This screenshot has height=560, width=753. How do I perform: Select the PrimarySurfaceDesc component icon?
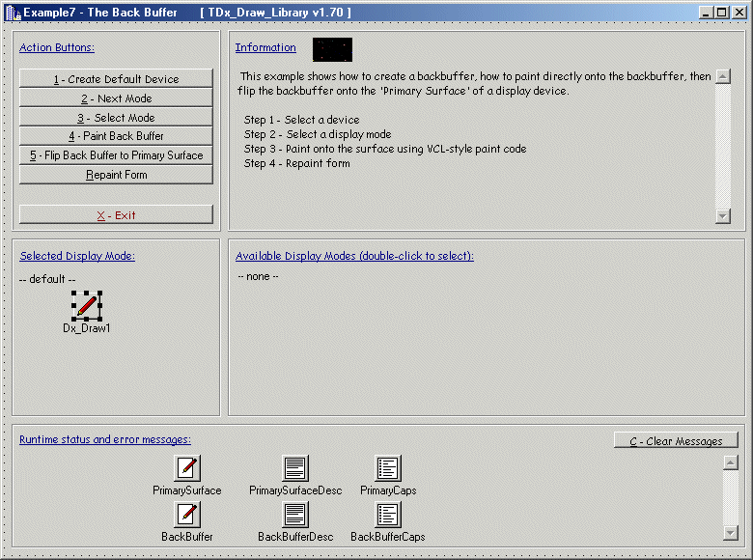[295, 468]
